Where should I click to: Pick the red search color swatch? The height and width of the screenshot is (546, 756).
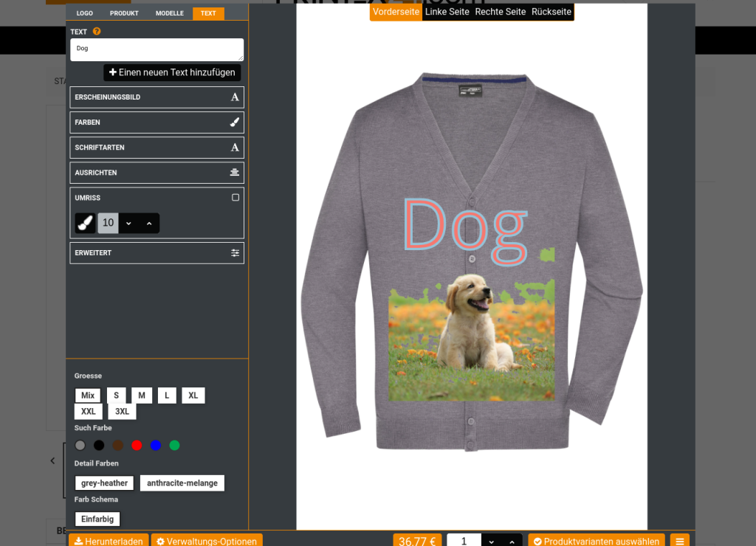(137, 445)
